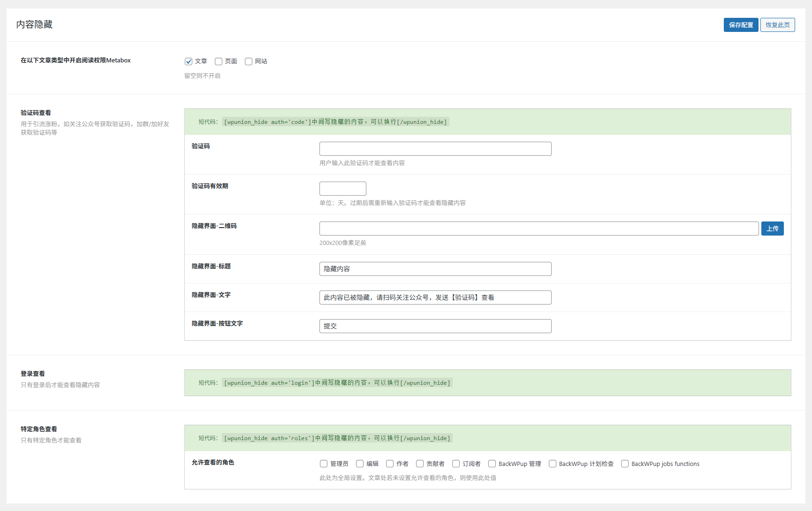Enable the 页面 post type checkbox
The height and width of the screenshot is (511, 812).
[x=219, y=61]
